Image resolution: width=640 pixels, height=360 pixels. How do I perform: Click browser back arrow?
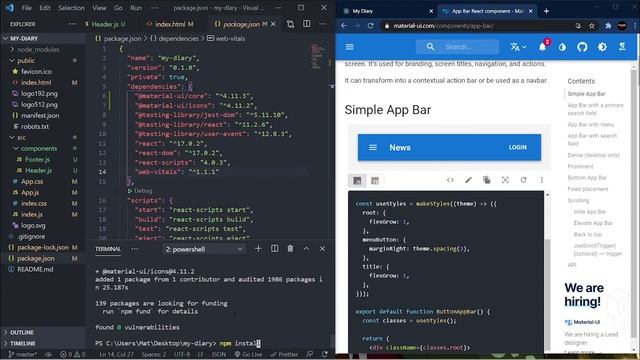coord(344,25)
